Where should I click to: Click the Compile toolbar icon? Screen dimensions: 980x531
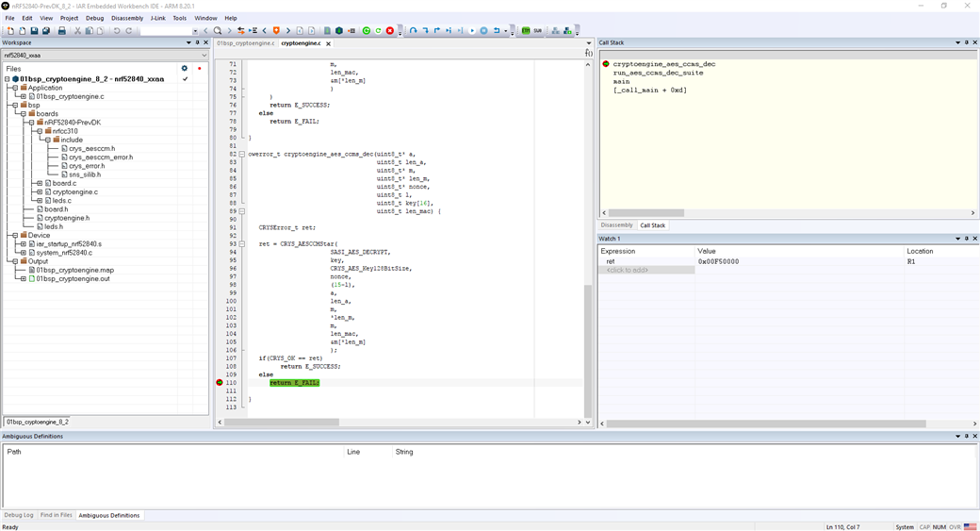pos(328,30)
